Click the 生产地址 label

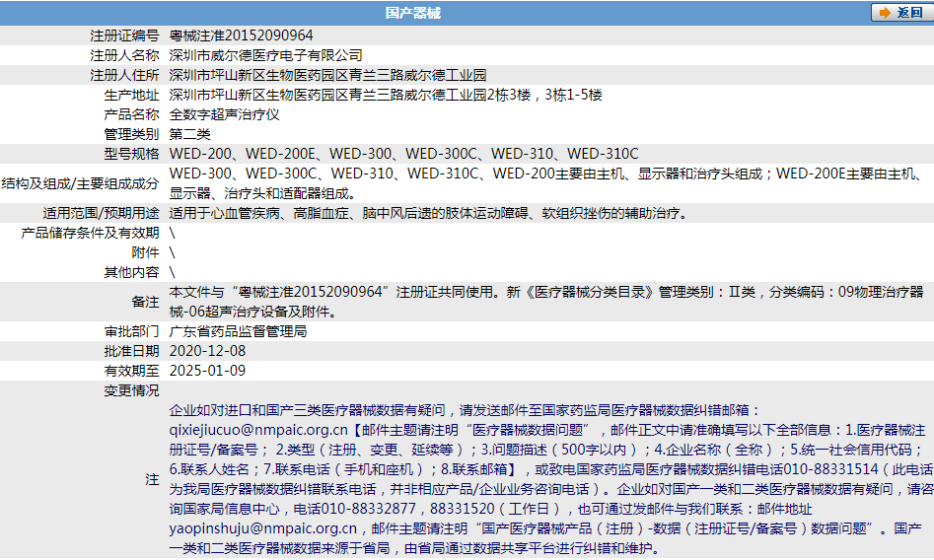(131, 95)
